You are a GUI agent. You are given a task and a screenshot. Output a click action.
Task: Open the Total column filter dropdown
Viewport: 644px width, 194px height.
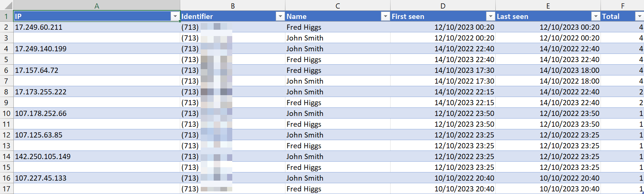[639, 16]
